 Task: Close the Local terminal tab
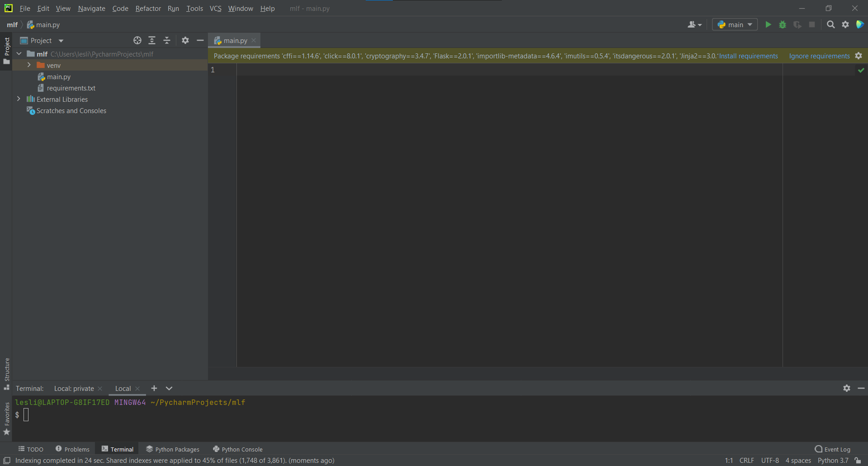point(137,389)
